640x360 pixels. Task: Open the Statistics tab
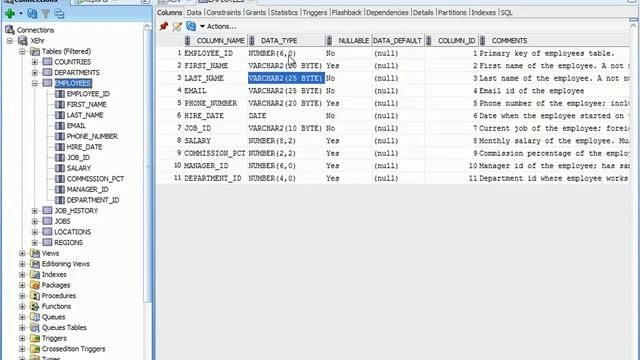tap(284, 13)
